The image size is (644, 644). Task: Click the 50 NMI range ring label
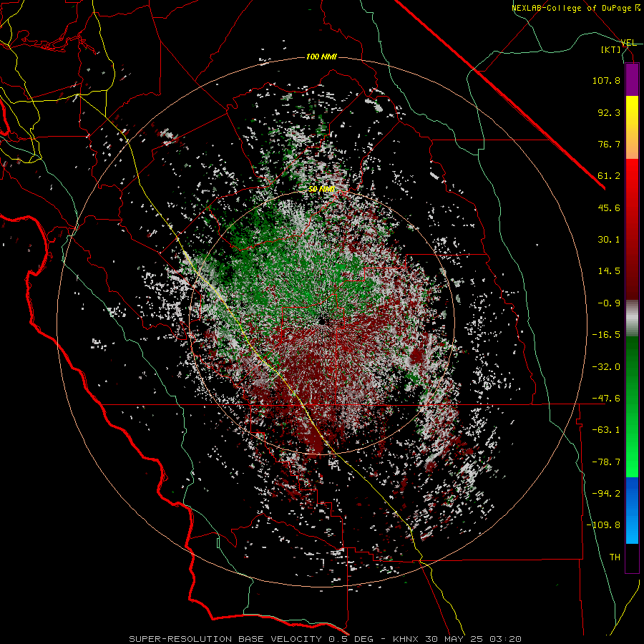point(321,189)
